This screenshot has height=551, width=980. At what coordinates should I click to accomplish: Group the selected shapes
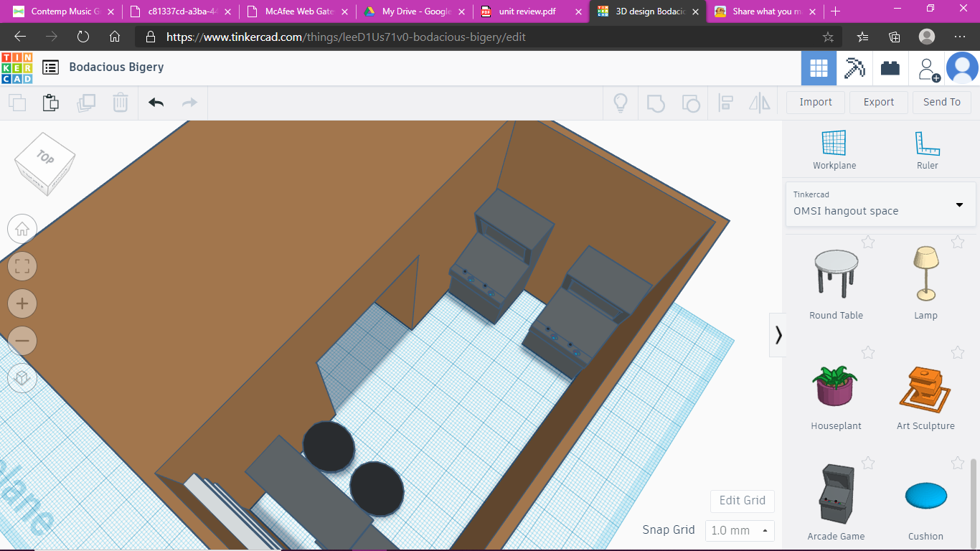point(656,103)
